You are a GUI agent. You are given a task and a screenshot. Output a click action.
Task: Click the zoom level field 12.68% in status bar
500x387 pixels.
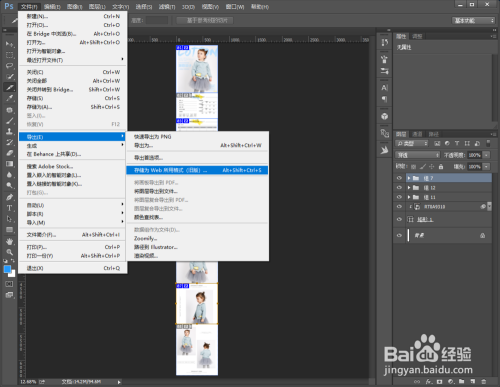tap(28, 382)
